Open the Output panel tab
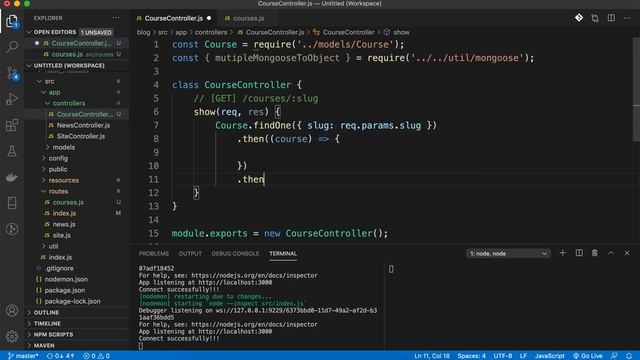640x360 pixels. pyautogui.click(x=190, y=253)
